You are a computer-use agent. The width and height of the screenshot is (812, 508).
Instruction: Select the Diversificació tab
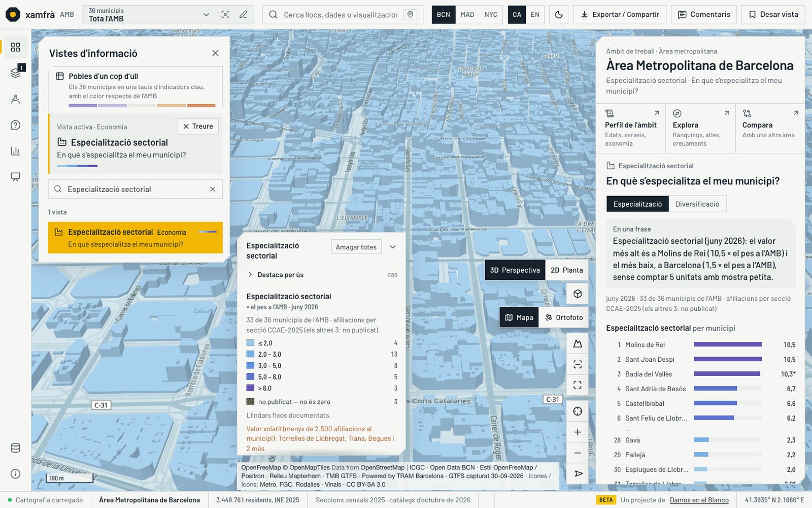697,204
